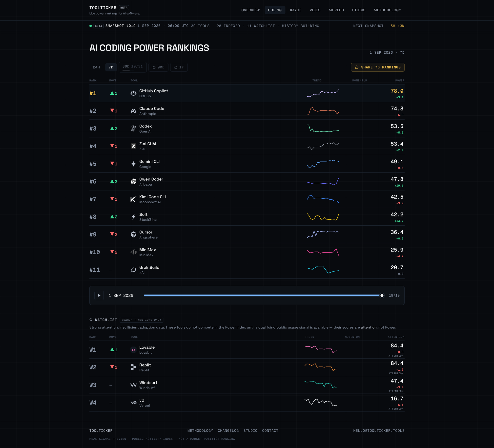
Task: Click the down-arrow move indicator for MiniMax
Action: tap(114, 252)
